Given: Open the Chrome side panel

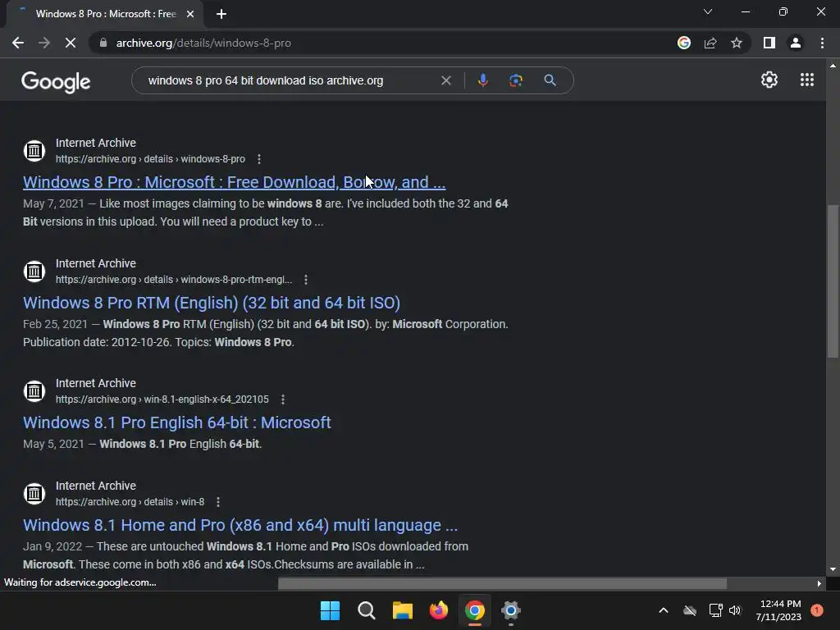Looking at the screenshot, I should [769, 43].
